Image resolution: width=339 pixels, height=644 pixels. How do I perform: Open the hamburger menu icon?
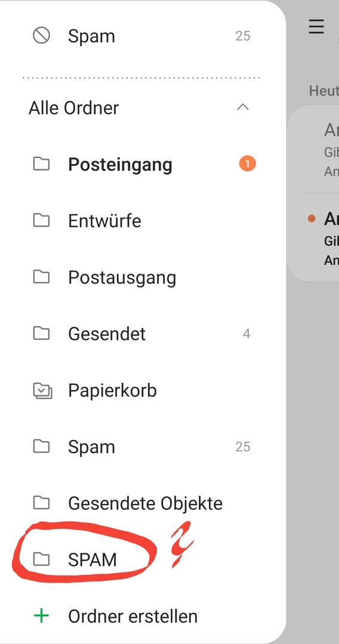pos(316,27)
